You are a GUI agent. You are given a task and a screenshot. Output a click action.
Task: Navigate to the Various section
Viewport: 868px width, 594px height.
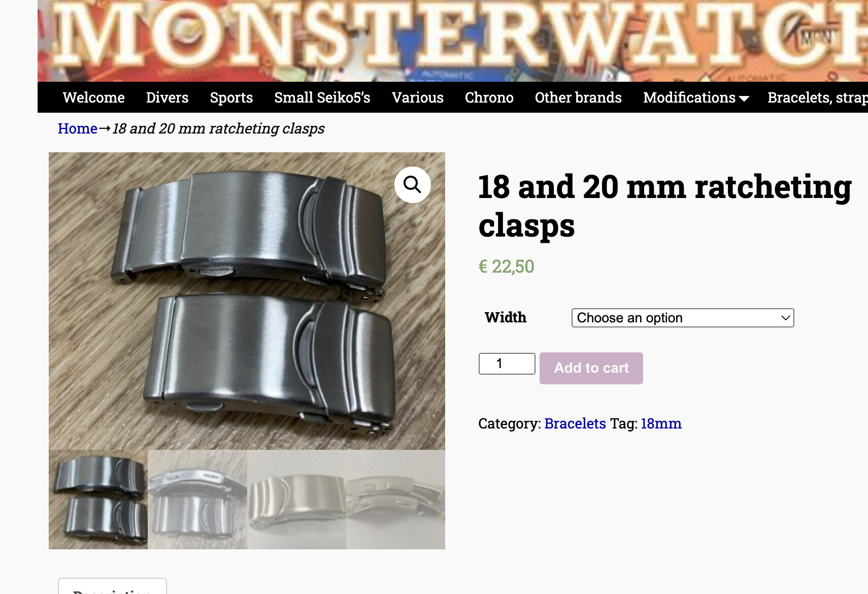(x=418, y=97)
